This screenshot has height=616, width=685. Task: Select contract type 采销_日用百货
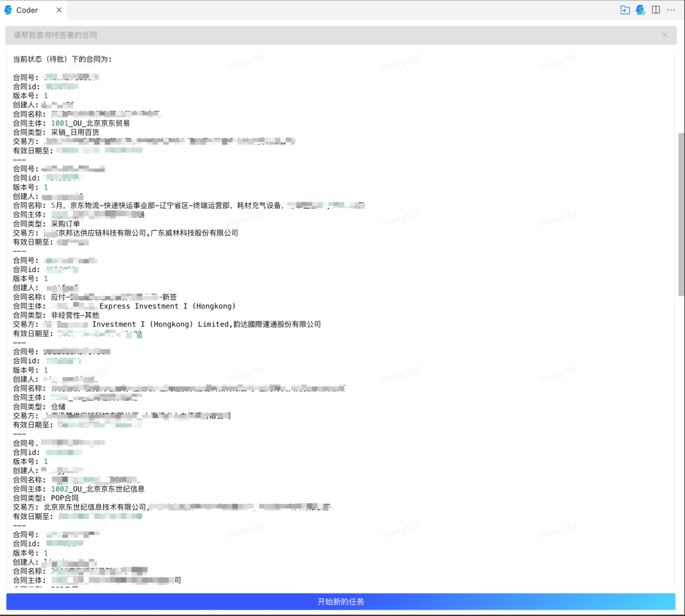point(75,132)
